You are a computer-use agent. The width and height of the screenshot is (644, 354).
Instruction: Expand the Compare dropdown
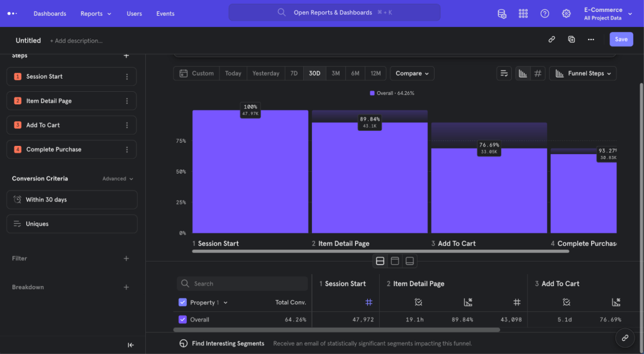click(x=412, y=74)
